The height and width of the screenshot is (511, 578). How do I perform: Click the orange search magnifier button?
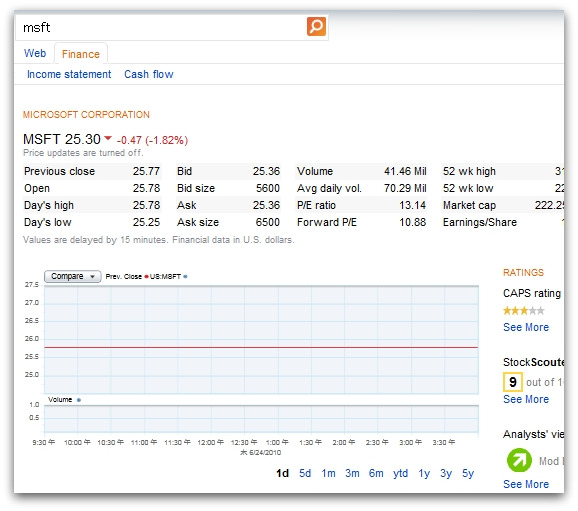[x=316, y=27]
